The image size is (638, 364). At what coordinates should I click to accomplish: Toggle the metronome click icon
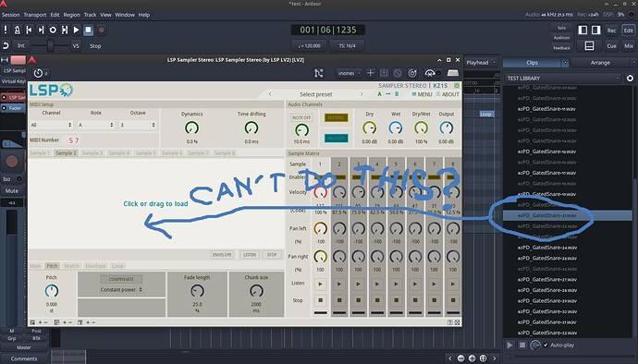pyautogui.click(x=17, y=30)
